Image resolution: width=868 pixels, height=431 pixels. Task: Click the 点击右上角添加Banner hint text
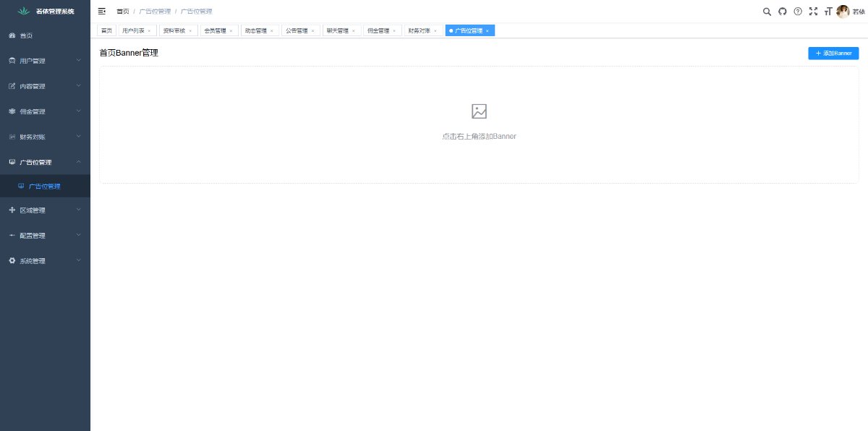479,136
